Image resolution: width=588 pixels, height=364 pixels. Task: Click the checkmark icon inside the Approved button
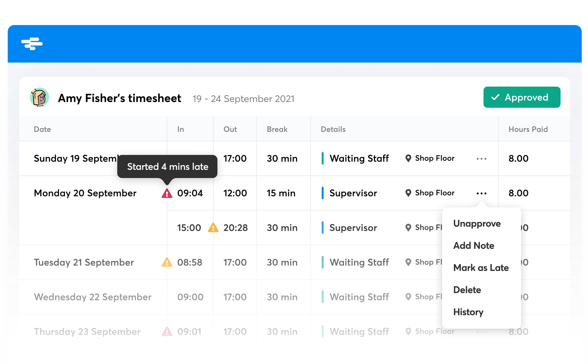[495, 97]
